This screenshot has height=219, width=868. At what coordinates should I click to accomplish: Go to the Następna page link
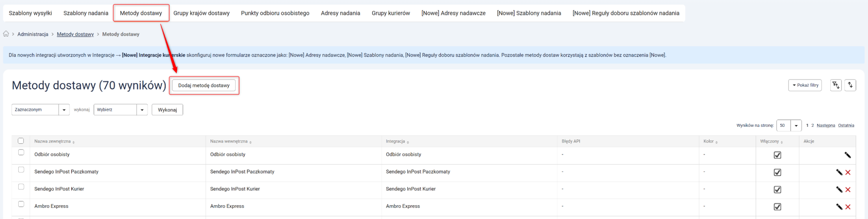[825, 126]
